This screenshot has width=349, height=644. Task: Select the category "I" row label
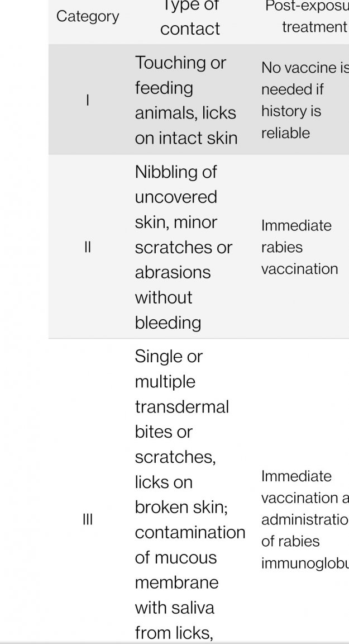pyautogui.click(x=88, y=100)
